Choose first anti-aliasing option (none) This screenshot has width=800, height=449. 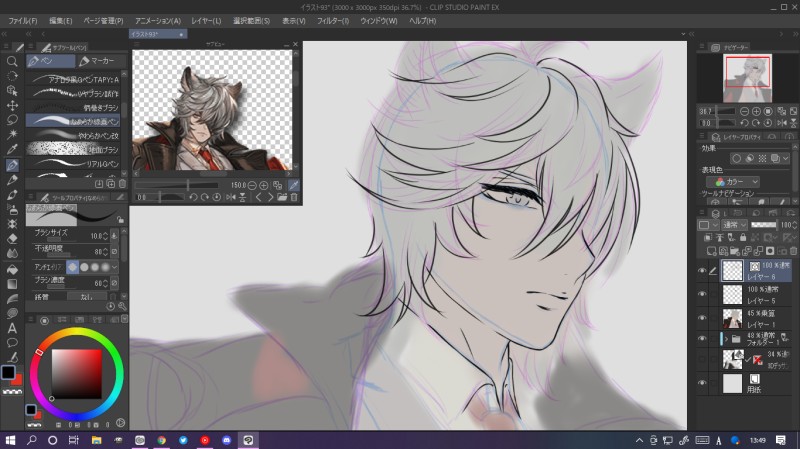click(72, 267)
